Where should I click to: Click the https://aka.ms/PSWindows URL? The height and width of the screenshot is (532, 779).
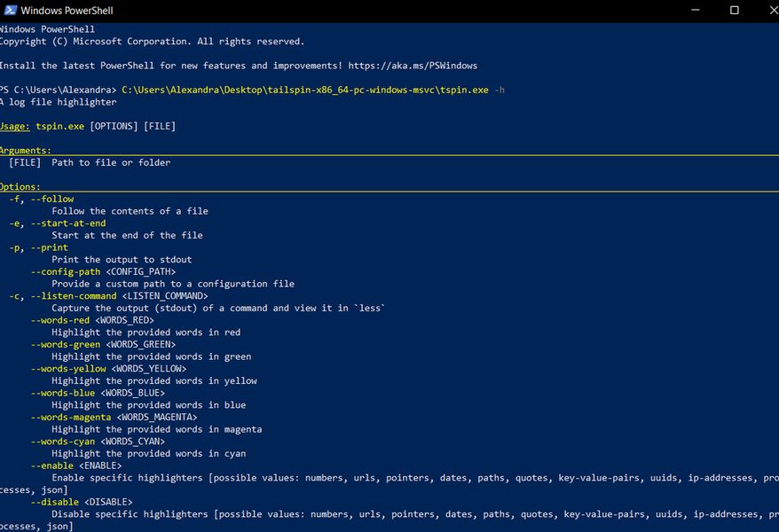(415, 66)
